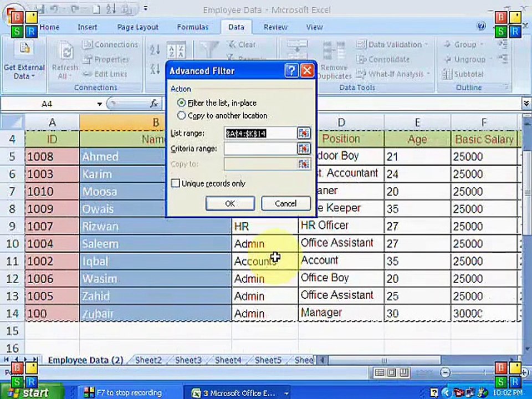
Task: Click Subtotal in Outline group
Action: [x=463, y=74]
